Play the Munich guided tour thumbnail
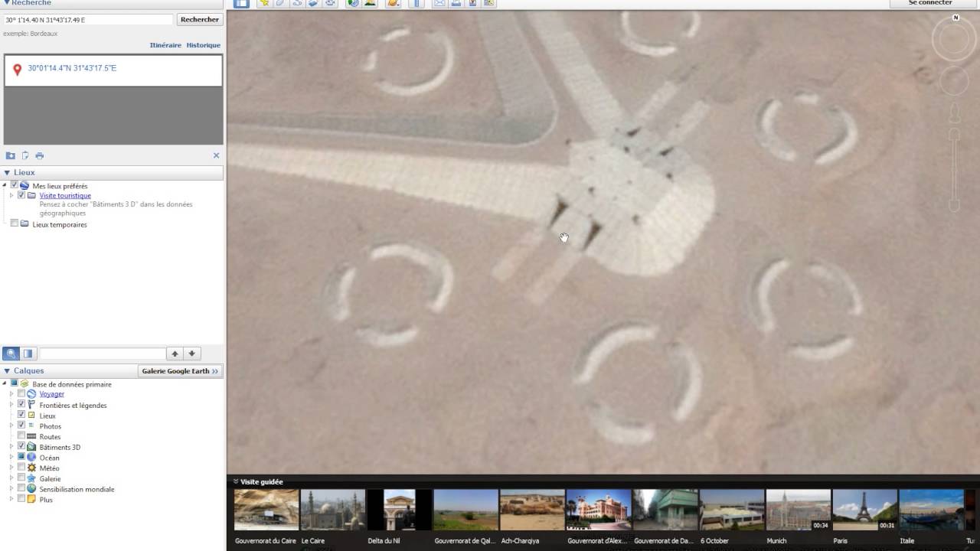 tap(799, 510)
